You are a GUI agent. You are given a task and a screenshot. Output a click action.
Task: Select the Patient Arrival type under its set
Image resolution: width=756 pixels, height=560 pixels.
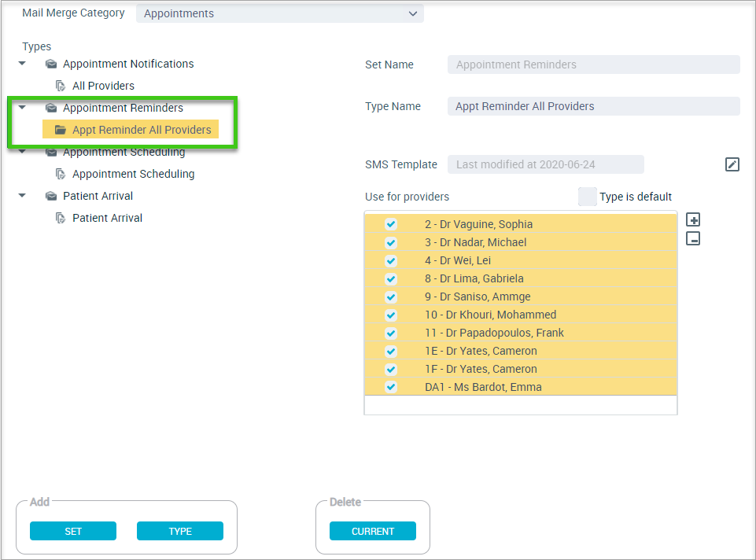click(107, 218)
